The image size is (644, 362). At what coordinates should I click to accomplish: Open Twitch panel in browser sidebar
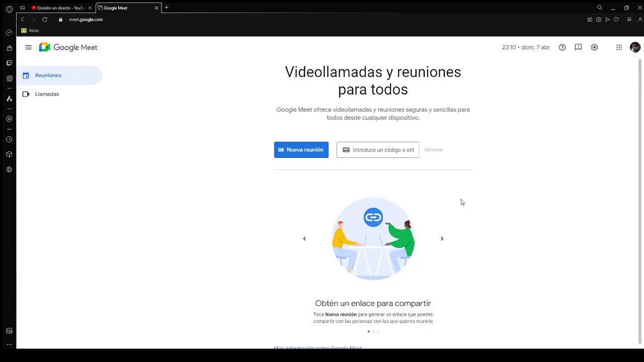(x=9, y=63)
